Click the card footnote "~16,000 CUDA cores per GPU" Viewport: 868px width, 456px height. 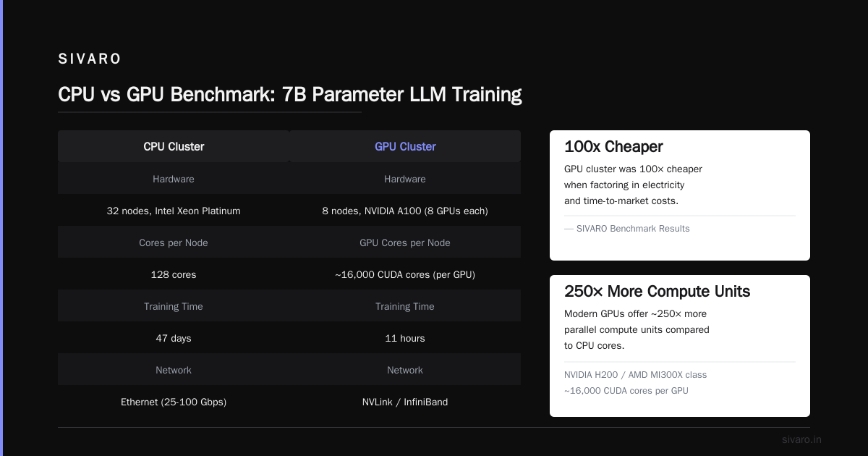[626, 391]
